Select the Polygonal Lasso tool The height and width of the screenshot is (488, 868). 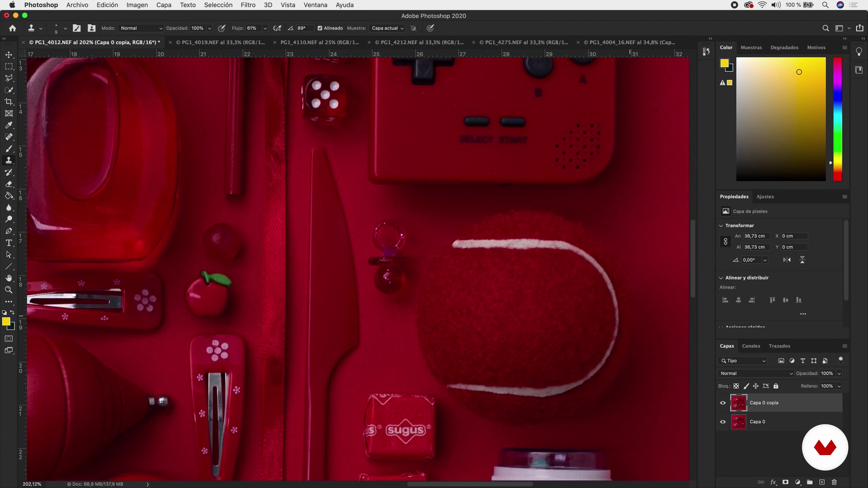point(9,78)
